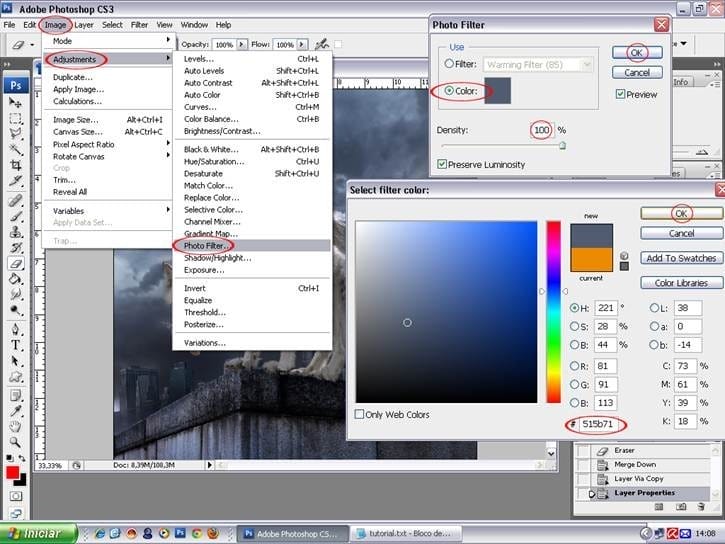The width and height of the screenshot is (725, 544).
Task: Open the Flow slider arrow
Action: pyautogui.click(x=302, y=44)
